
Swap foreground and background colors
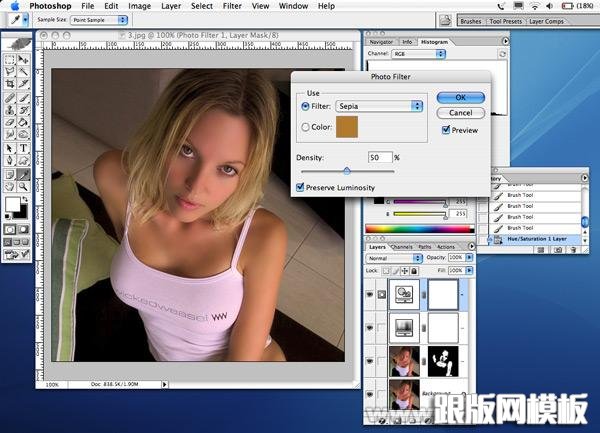pos(25,199)
